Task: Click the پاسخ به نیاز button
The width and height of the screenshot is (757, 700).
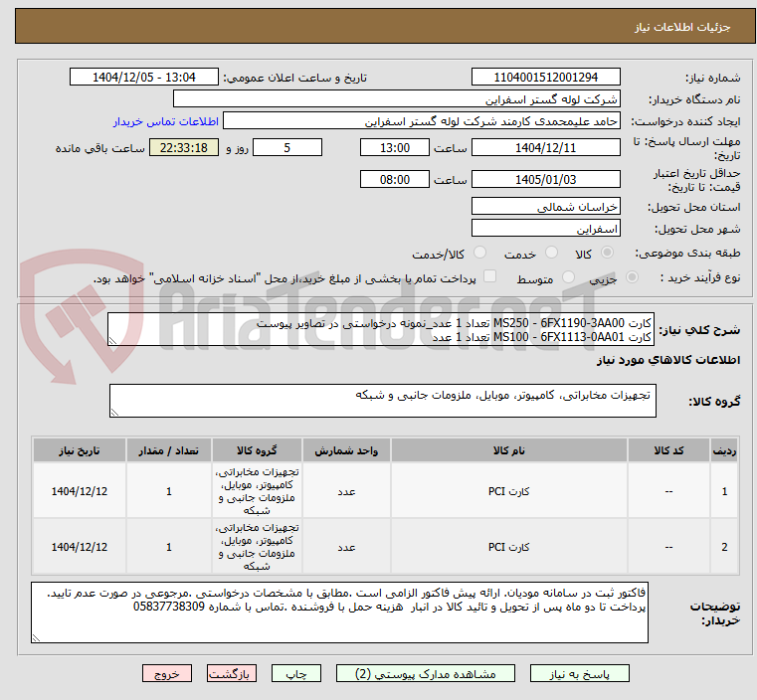Action: click(x=579, y=673)
